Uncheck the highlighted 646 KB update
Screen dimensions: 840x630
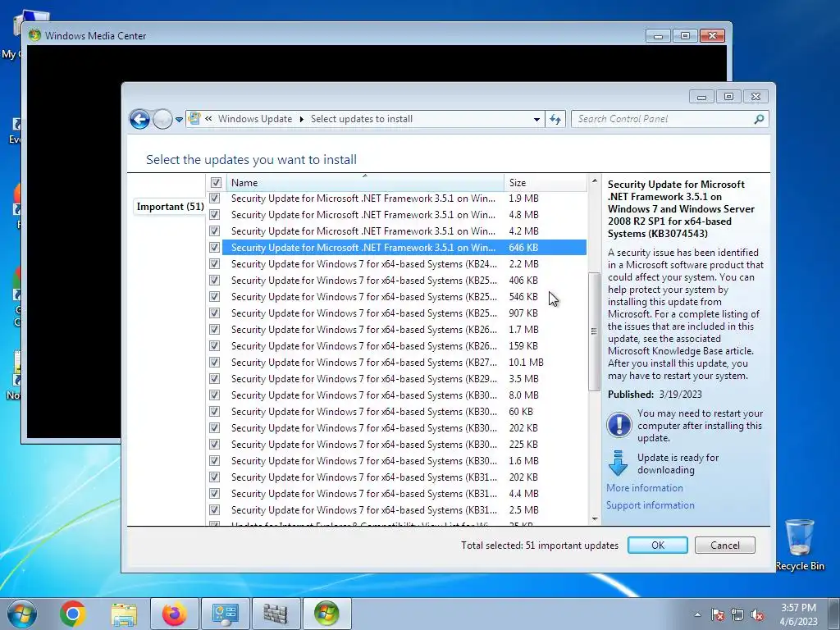click(x=214, y=248)
